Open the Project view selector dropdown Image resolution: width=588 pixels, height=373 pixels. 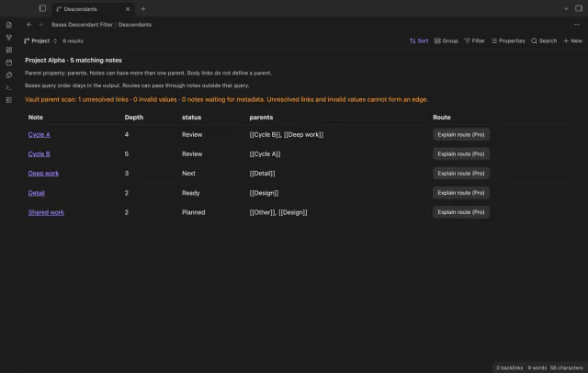pos(40,40)
